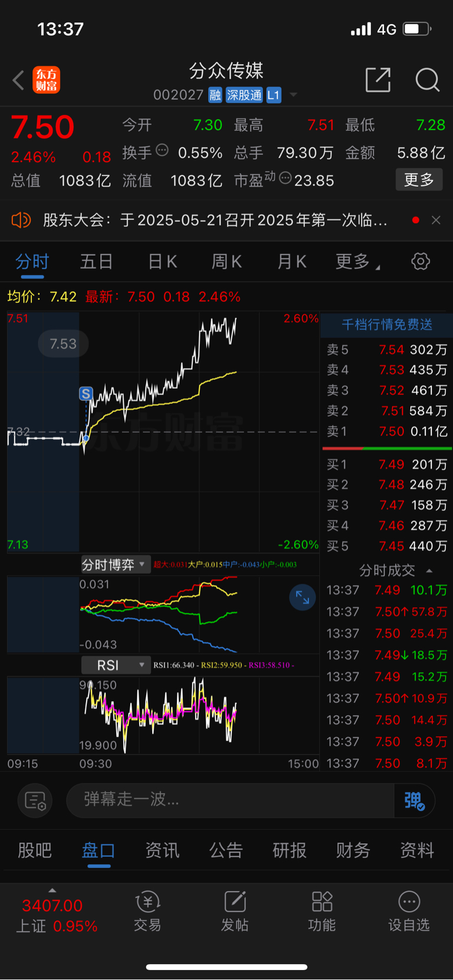
Task: Select the 卖4 7.53 order row
Action: pos(386,370)
